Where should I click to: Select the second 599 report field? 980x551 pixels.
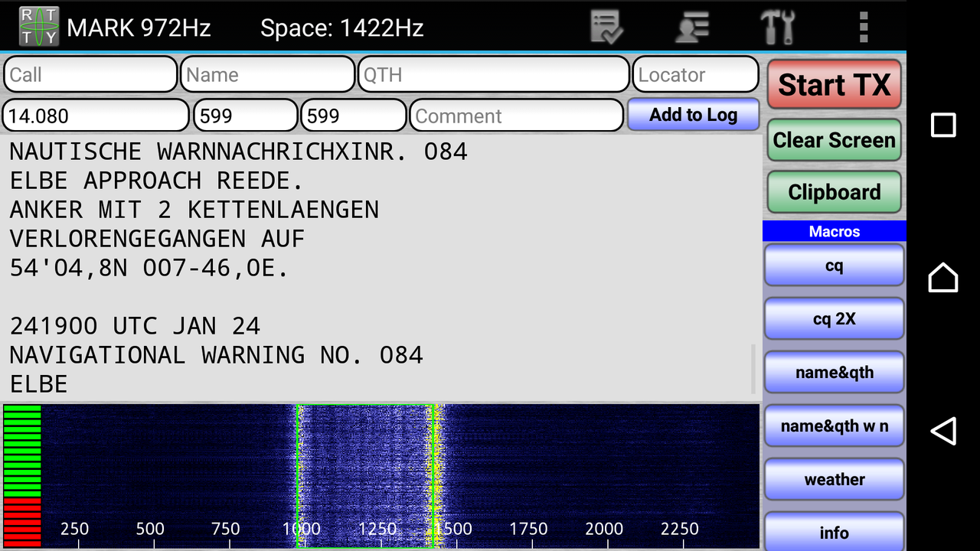click(x=353, y=116)
